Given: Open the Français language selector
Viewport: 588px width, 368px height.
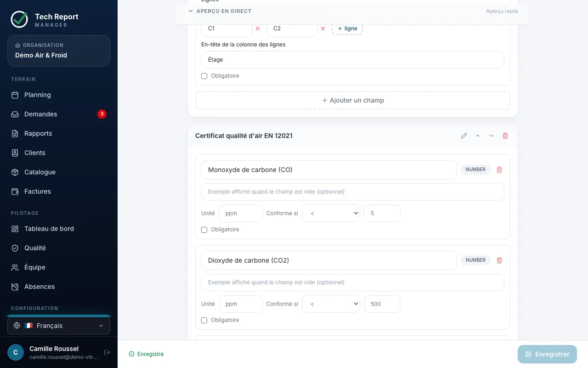Looking at the screenshot, I should tap(59, 326).
